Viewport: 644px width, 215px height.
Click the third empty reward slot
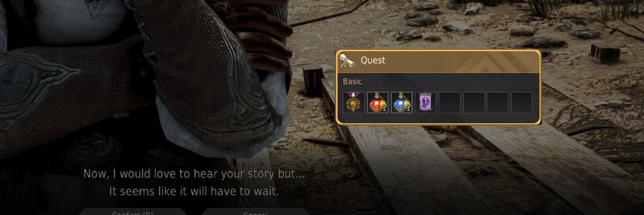498,102
